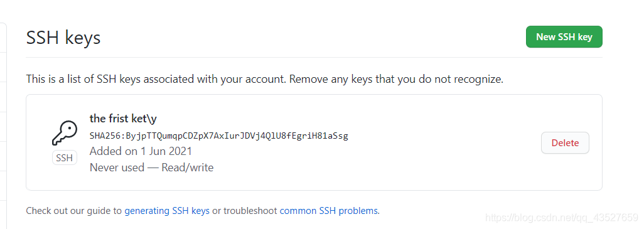644x229 pixels.
Task: Click the 'This is a list of SSH keys' description
Action: click(264, 79)
